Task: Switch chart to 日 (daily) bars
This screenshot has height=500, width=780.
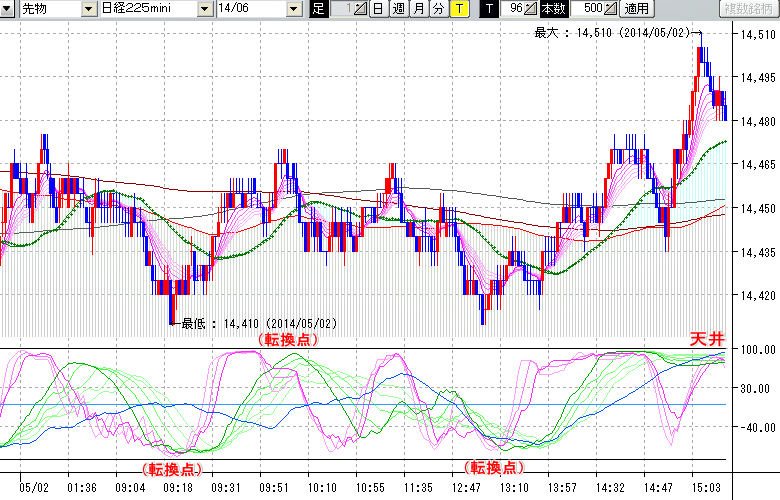Action: tap(378, 9)
